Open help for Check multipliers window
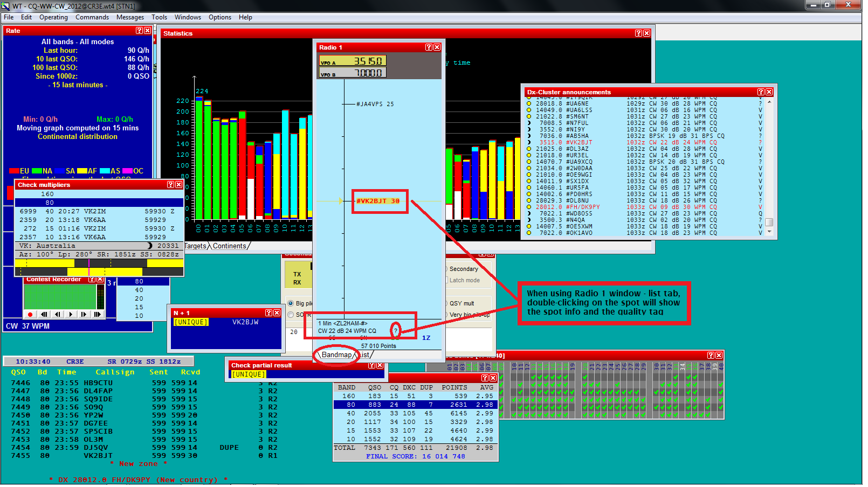The width and height of the screenshot is (868, 487). tap(170, 185)
